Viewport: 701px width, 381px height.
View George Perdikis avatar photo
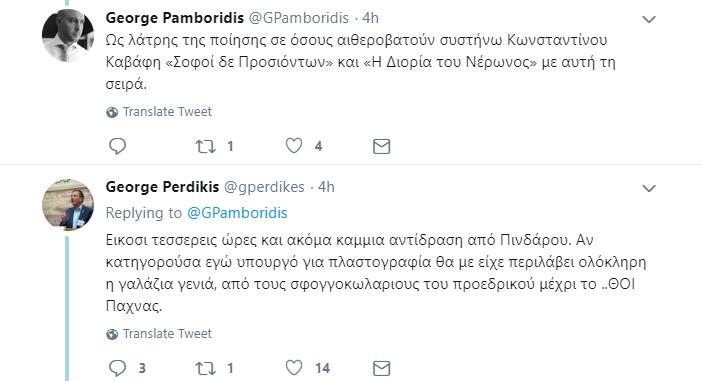68,204
